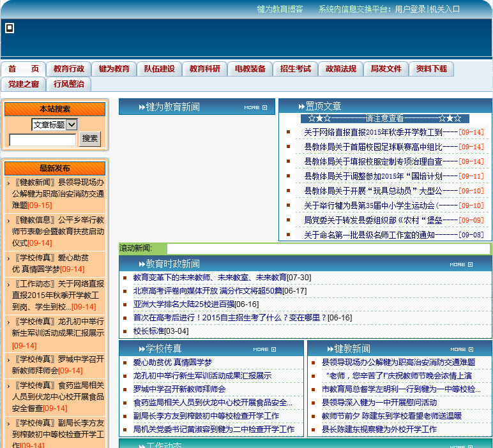Visit the 犍为教育博客 link
493x448 pixels.
[x=280, y=9]
